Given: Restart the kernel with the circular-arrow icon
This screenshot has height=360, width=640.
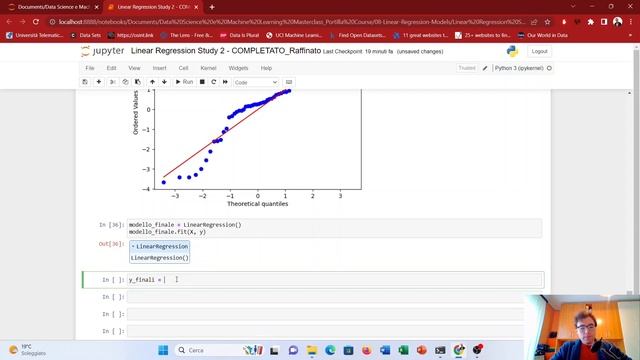Looking at the screenshot, I should click(x=213, y=82).
